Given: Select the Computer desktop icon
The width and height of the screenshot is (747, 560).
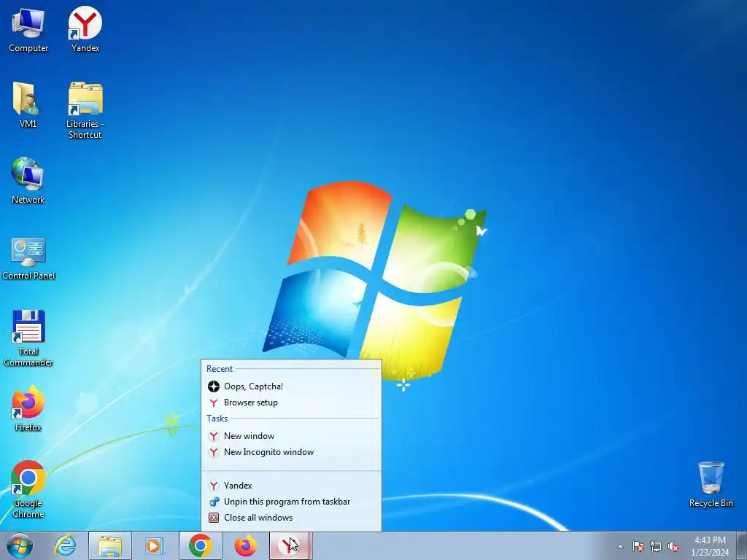Looking at the screenshot, I should pos(28,31).
